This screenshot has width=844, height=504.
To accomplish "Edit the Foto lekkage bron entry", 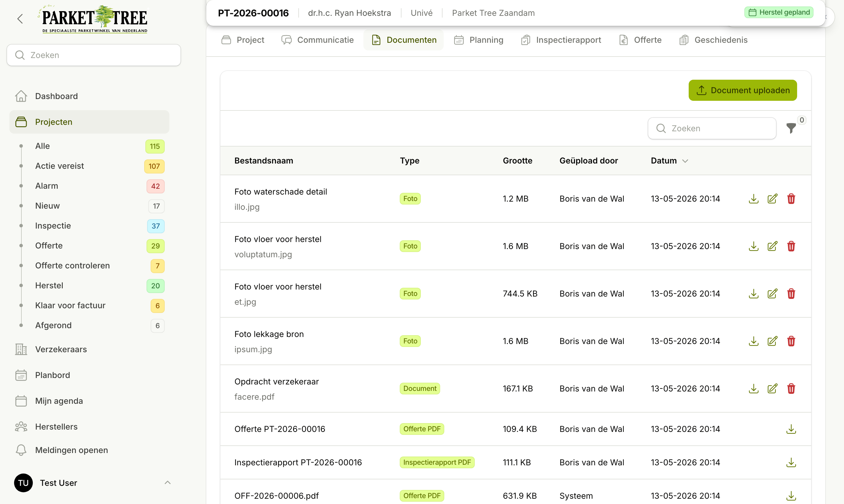I will tap(772, 341).
